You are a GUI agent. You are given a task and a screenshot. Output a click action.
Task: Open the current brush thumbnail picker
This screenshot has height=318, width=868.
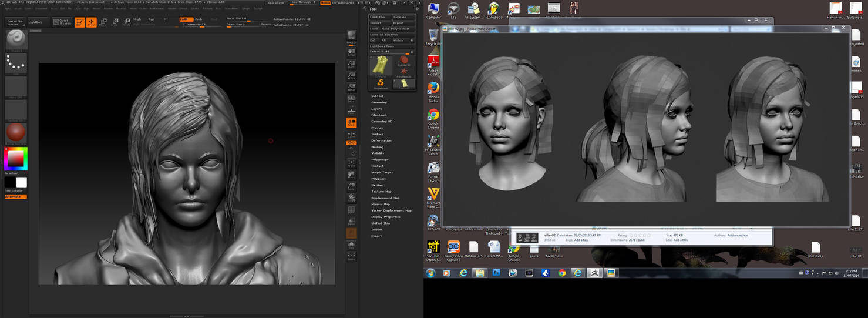16,40
